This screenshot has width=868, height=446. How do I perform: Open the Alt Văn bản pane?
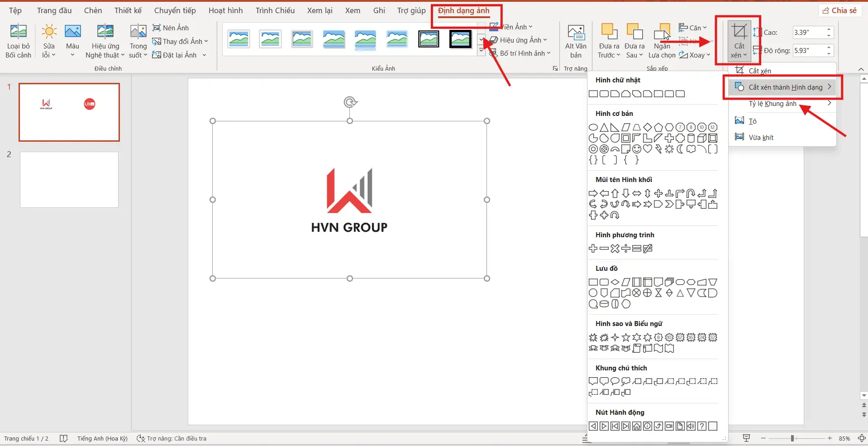pos(575,41)
